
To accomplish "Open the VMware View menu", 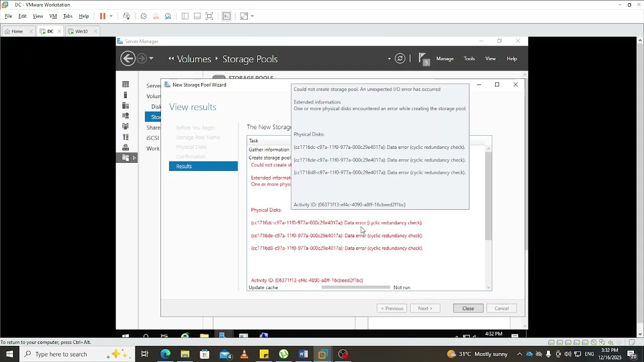I will [38, 16].
